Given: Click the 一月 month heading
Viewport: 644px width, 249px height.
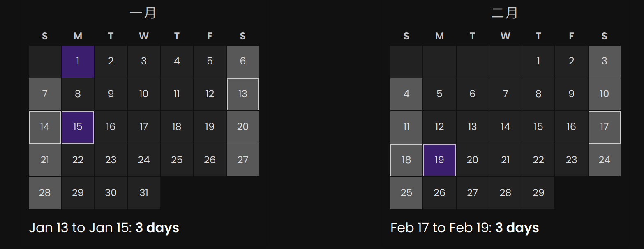Looking at the screenshot, I should tap(143, 13).
